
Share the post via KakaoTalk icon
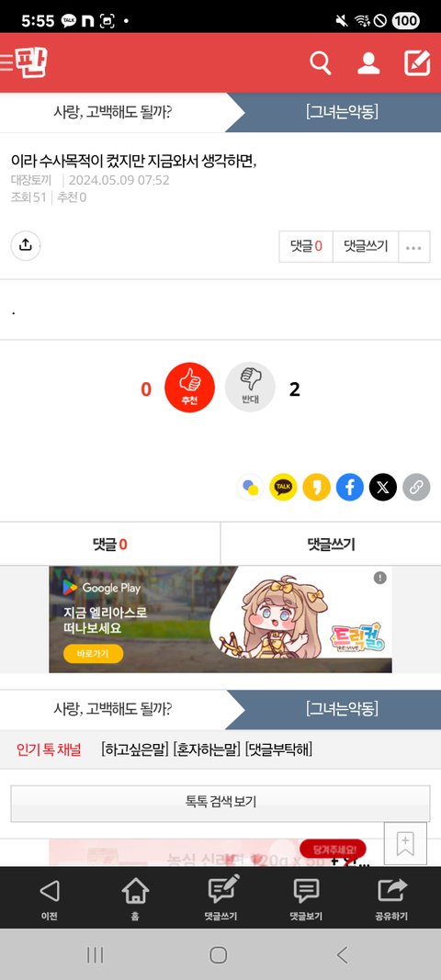[x=283, y=487]
